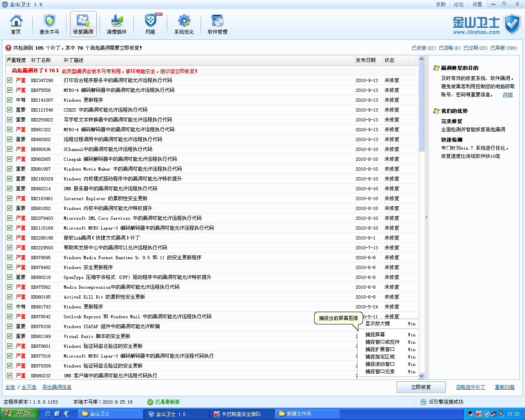The height and width of the screenshot is (420, 525).
Task: Choose 捕捉扩展窗口 menu entry
Action: pos(388,349)
